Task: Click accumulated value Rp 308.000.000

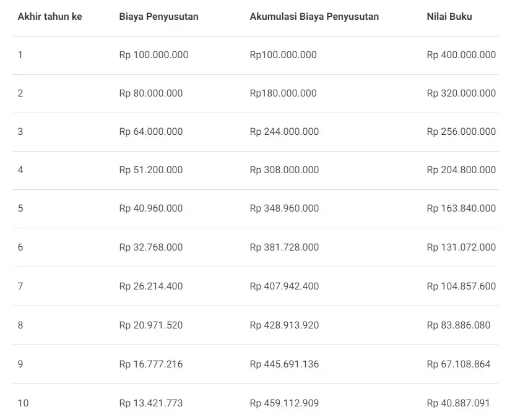Action: click(284, 170)
